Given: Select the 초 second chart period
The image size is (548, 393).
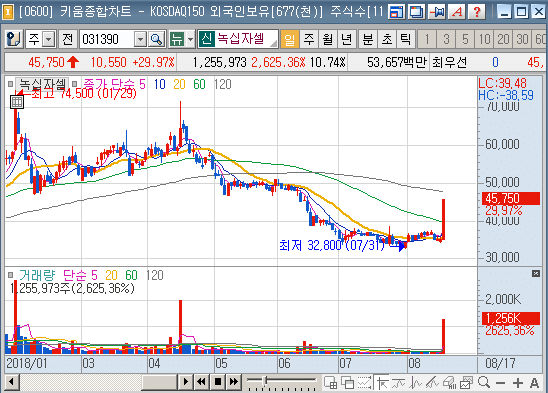Looking at the screenshot, I should (x=387, y=39).
